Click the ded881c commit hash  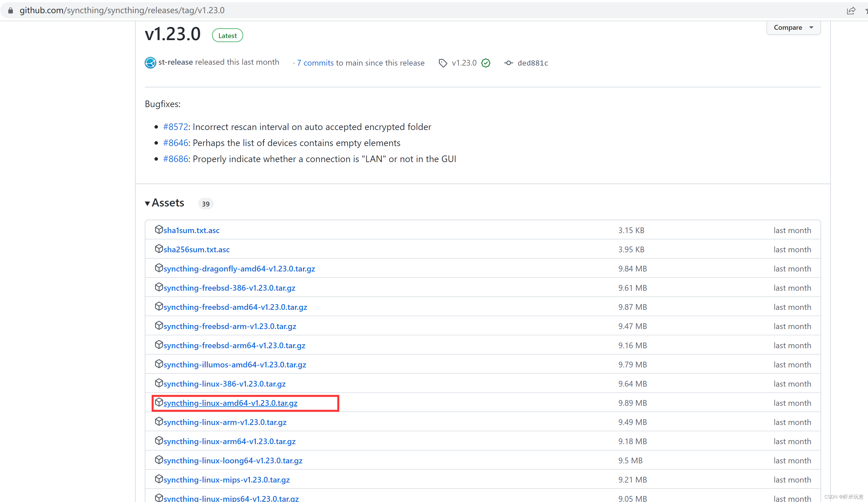point(532,63)
